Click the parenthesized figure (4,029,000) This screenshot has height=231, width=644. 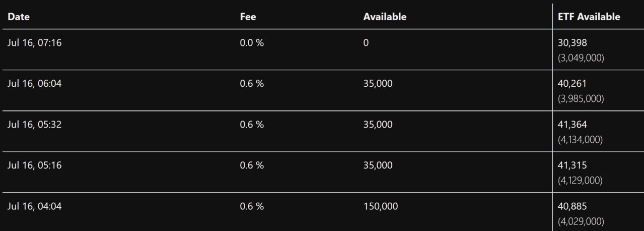point(581,221)
